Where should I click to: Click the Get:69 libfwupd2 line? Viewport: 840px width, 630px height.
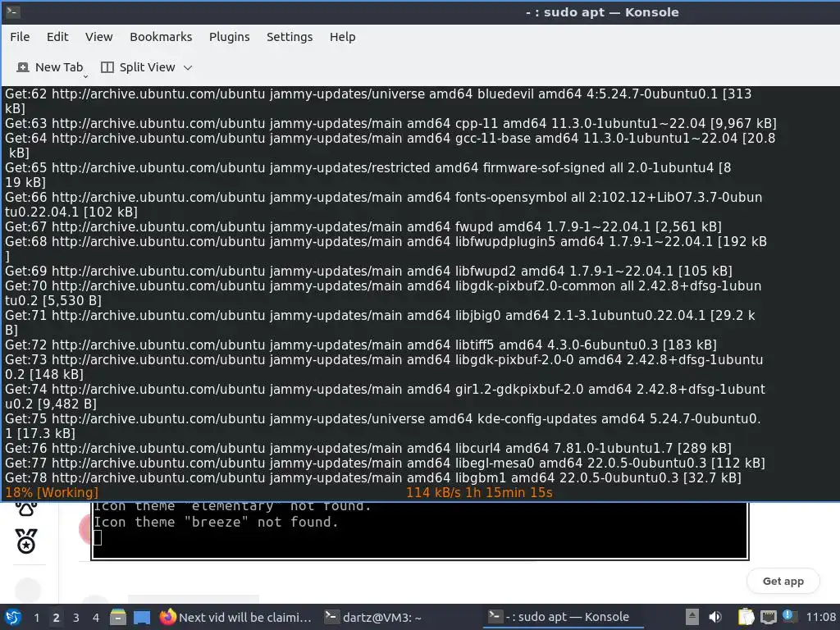pyautogui.click(x=368, y=271)
